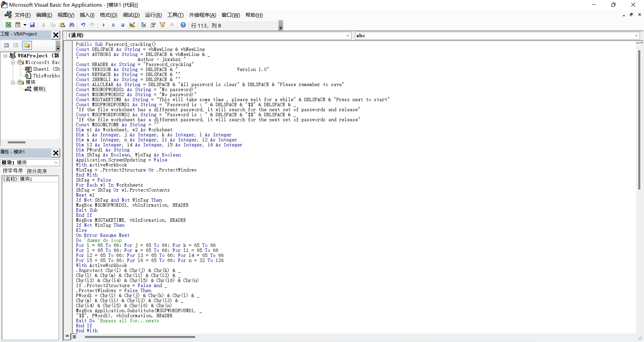Toggle Folders view in the project panel

click(x=27, y=46)
